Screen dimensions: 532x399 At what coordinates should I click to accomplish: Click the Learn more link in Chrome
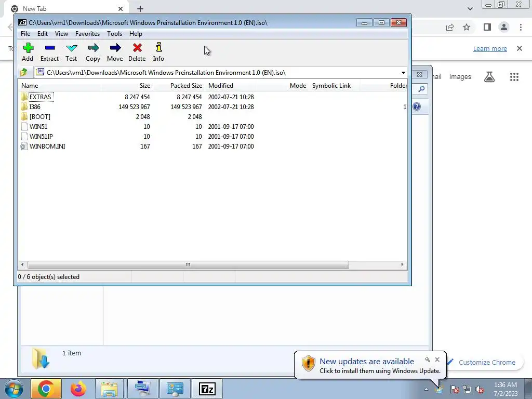point(490,48)
